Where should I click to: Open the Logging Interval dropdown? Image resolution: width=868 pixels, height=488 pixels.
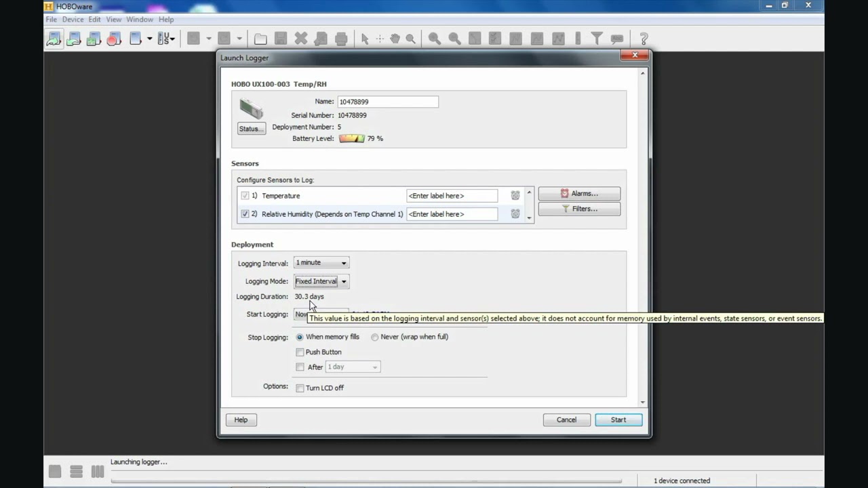321,262
